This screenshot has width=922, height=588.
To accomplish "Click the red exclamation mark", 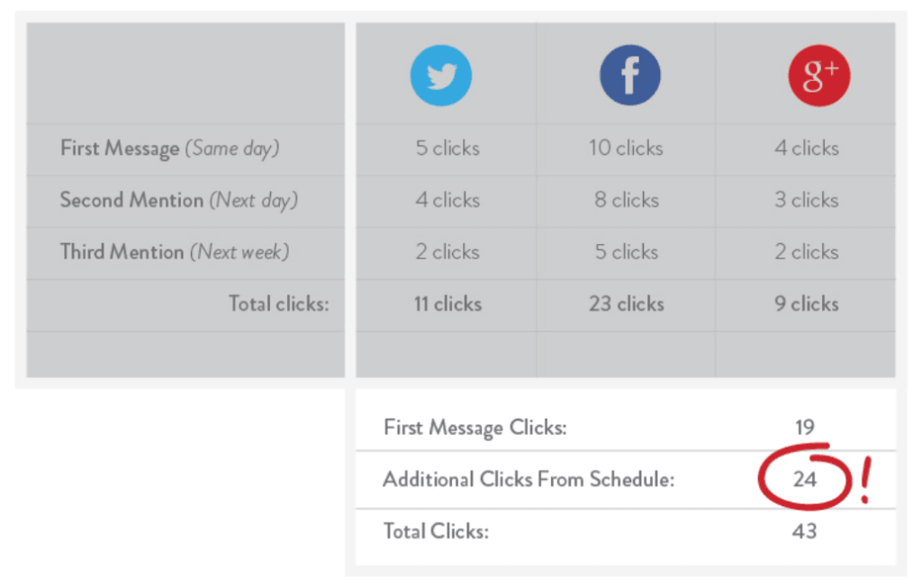I will pos(866,482).
